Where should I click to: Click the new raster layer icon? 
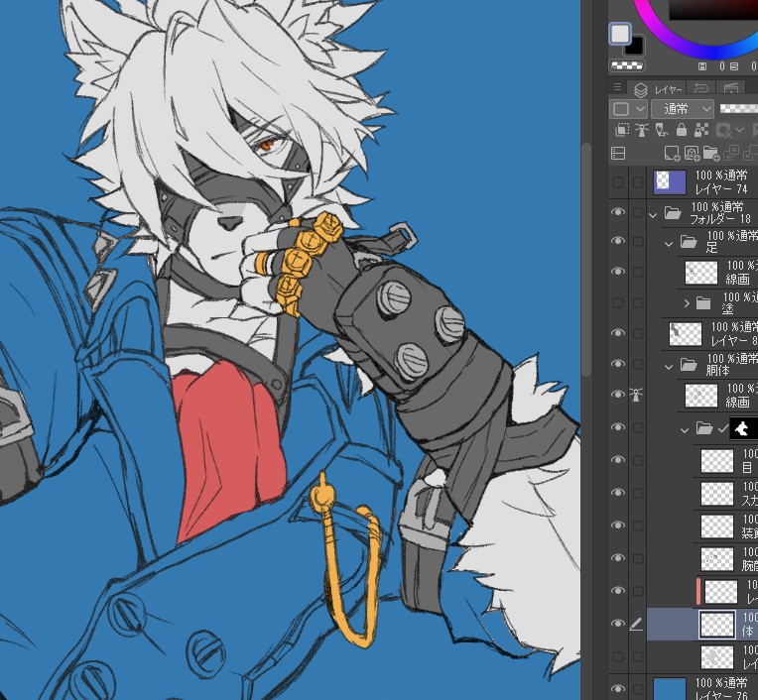click(672, 153)
